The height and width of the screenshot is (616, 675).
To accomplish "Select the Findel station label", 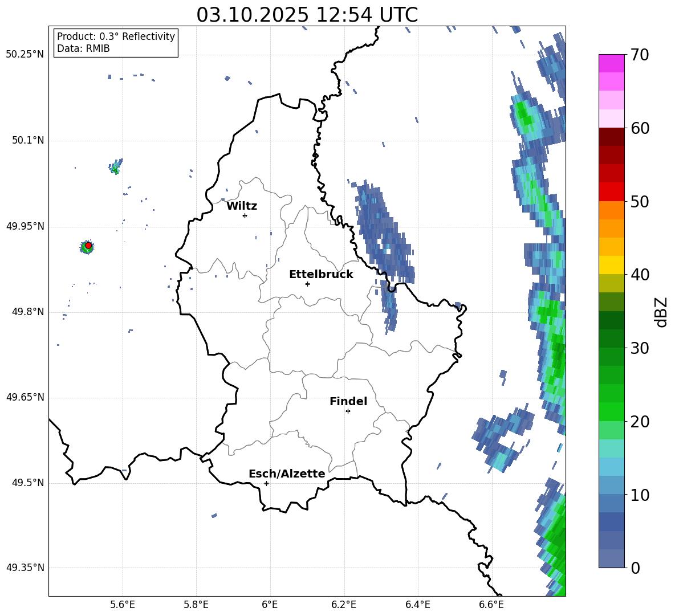I will coord(348,401).
